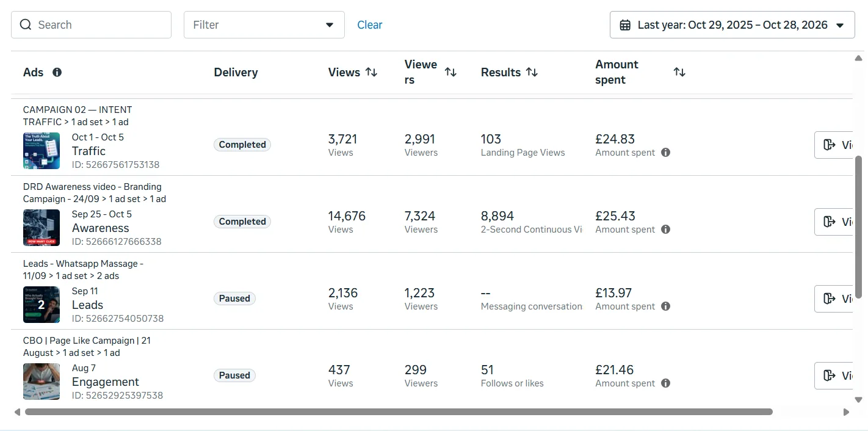
Task: Click the 3,721 Views value
Action: tap(343, 139)
